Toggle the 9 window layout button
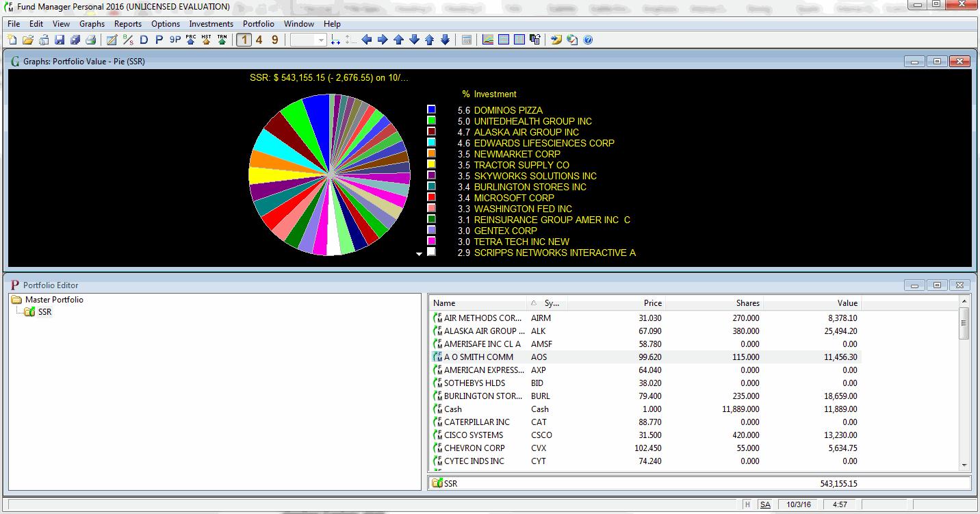Screen dimensions: 980x514 coord(275,40)
